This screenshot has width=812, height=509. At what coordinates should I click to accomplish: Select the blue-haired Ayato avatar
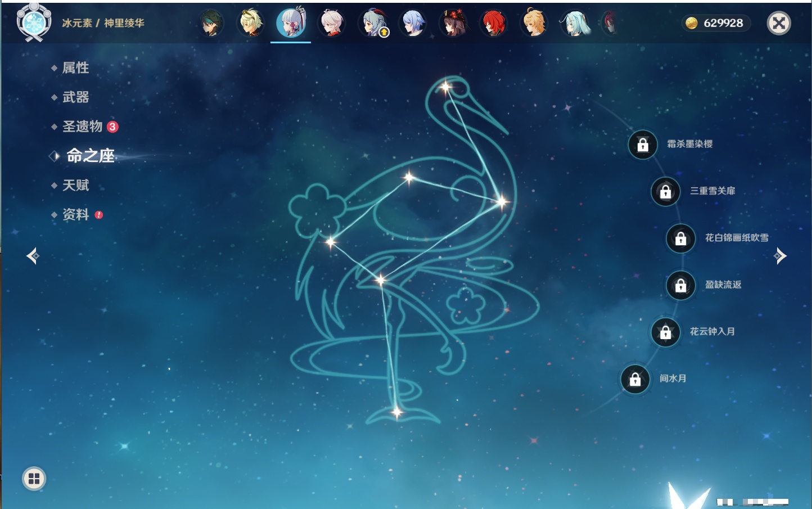click(413, 23)
